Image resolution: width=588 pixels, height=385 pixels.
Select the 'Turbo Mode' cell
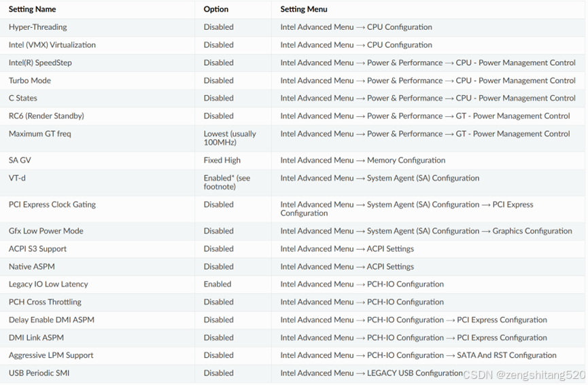click(x=30, y=81)
